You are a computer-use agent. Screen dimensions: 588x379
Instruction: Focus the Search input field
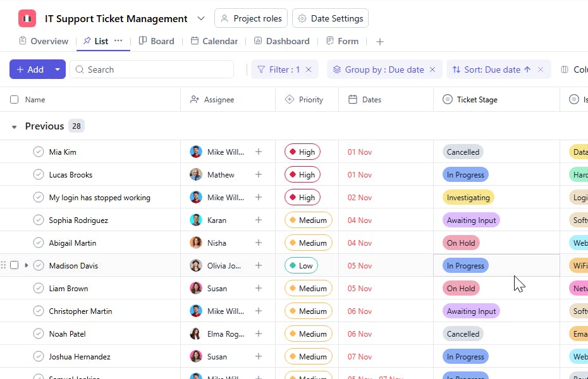(152, 69)
